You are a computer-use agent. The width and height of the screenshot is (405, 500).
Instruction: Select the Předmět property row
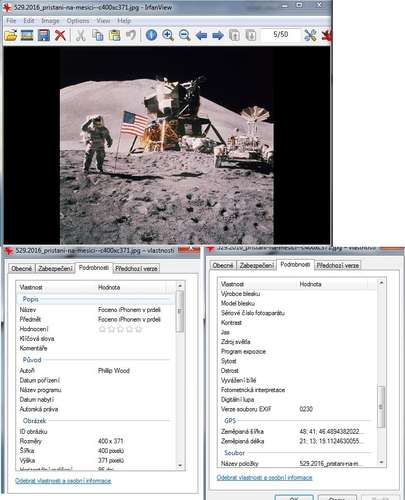click(x=96, y=319)
